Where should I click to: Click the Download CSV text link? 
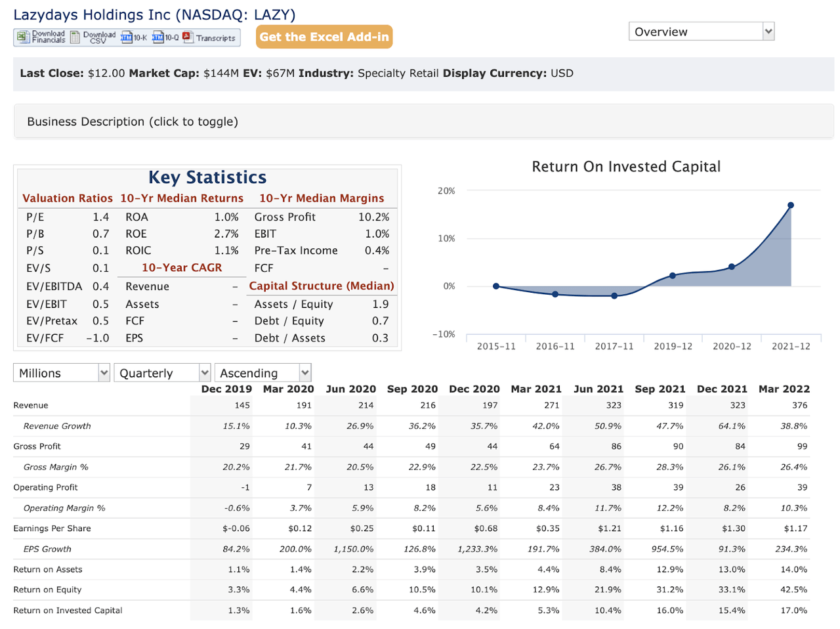[x=99, y=37]
